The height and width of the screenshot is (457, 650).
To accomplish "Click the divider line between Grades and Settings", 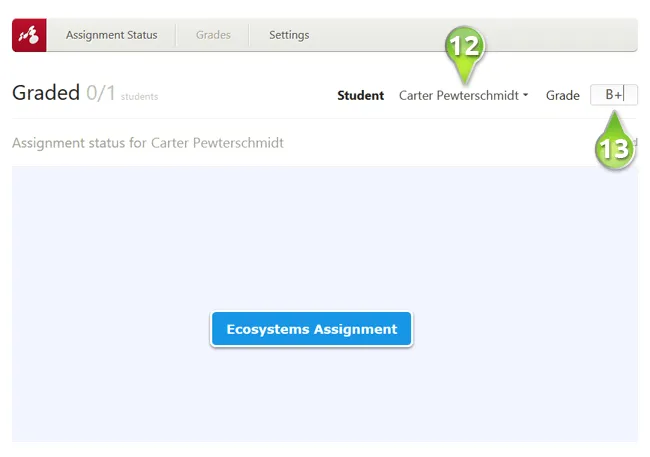I will (249, 35).
